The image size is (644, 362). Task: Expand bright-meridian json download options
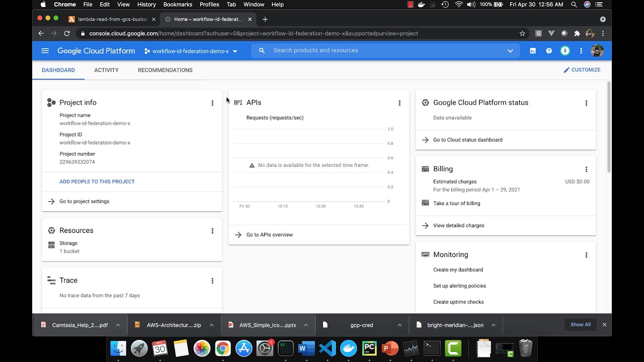tap(494, 325)
